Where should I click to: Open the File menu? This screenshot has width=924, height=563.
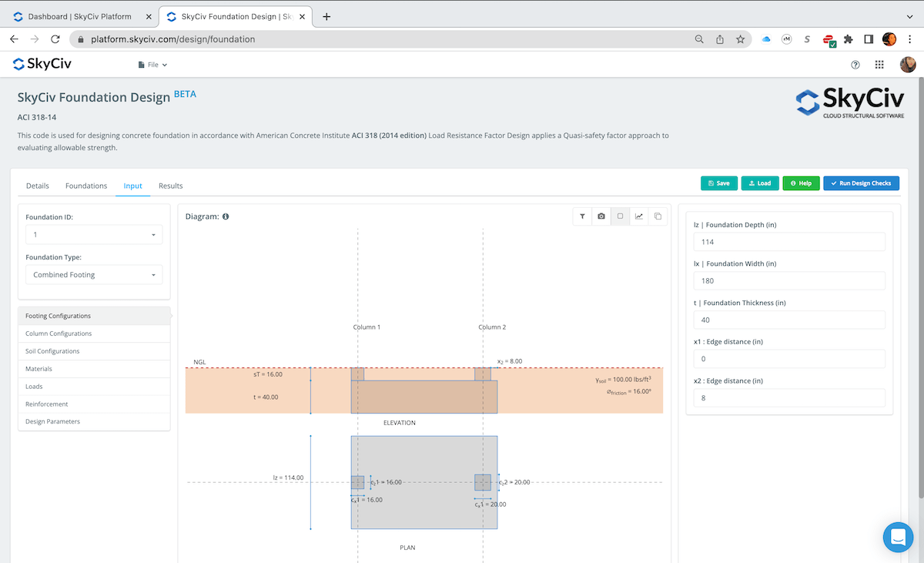(152, 65)
